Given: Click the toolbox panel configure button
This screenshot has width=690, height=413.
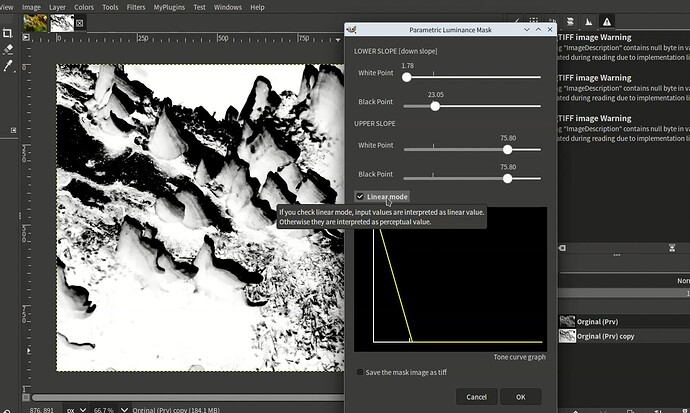Looking at the screenshot, I should pos(13,130).
